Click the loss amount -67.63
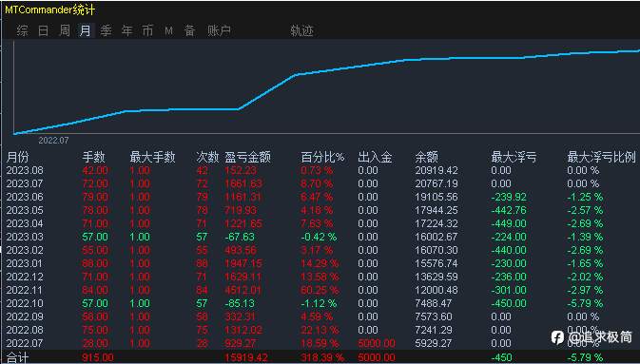 click(240, 237)
